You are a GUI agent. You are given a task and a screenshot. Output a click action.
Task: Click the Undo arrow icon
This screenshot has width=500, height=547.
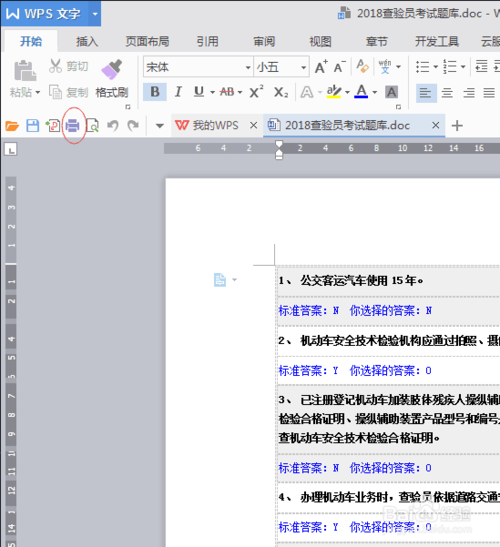[112, 126]
